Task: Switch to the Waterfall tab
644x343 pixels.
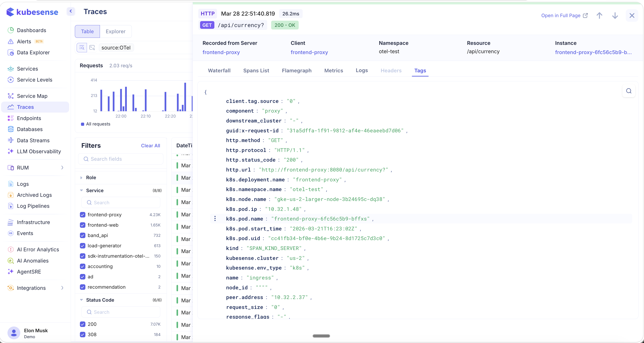Action: coord(219,70)
